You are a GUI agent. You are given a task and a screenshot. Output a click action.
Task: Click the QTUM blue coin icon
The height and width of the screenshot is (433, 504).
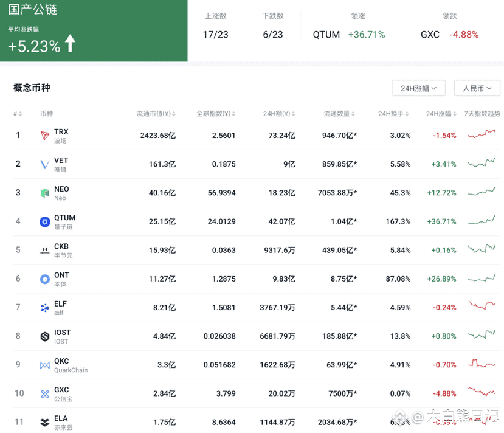[44, 221]
